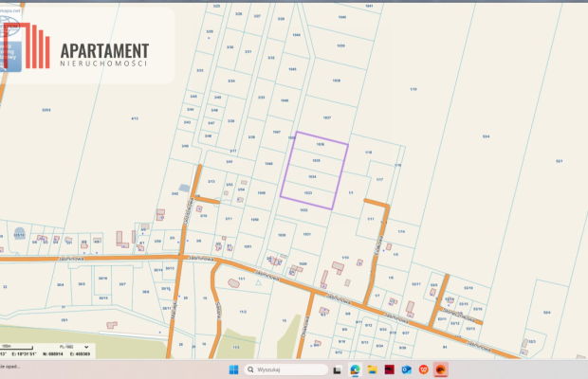The width and height of the screenshot is (588, 379).
Task: Open Brave browser from the taskbar
Action: coord(423,368)
